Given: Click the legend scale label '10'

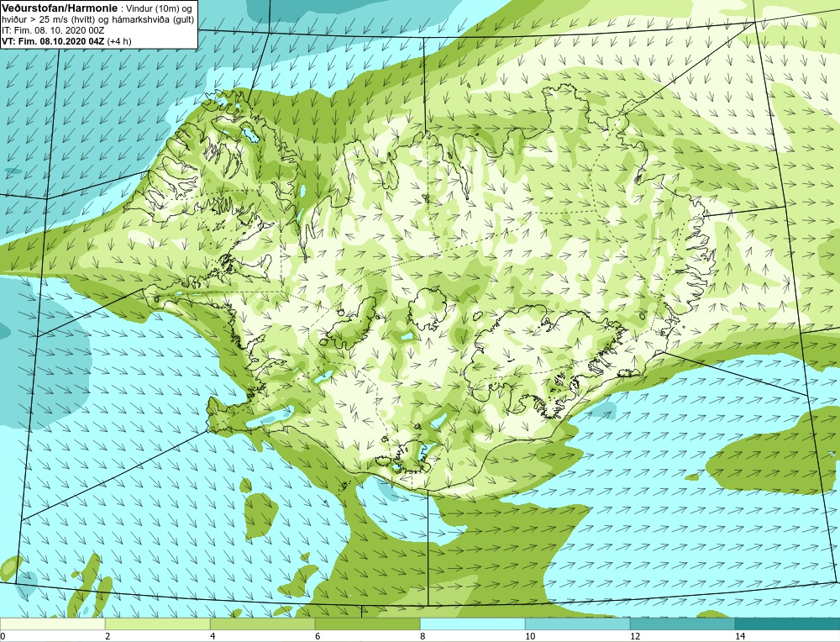Looking at the screenshot, I should 530,636.
